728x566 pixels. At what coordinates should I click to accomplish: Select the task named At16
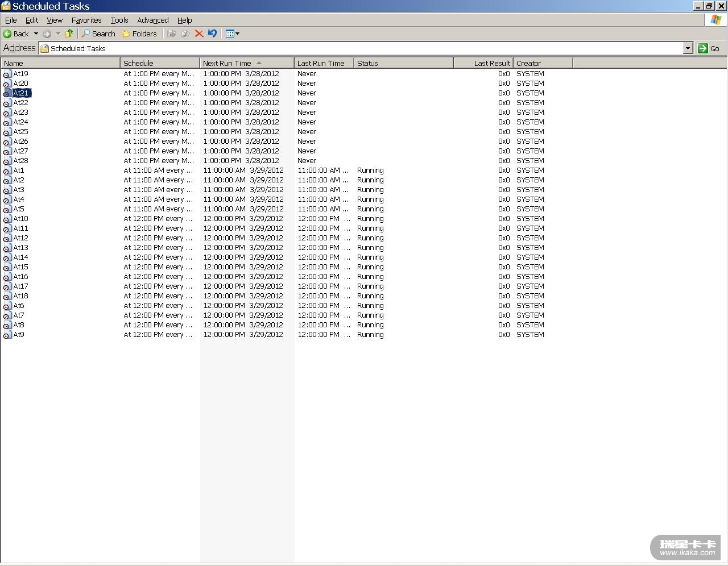(21, 277)
